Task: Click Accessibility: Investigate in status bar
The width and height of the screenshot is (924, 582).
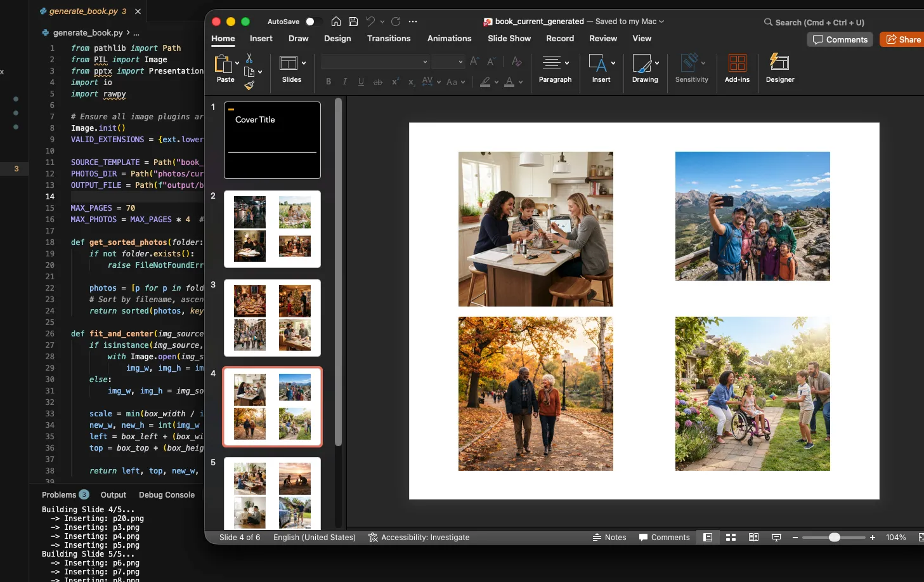Action: (x=419, y=538)
